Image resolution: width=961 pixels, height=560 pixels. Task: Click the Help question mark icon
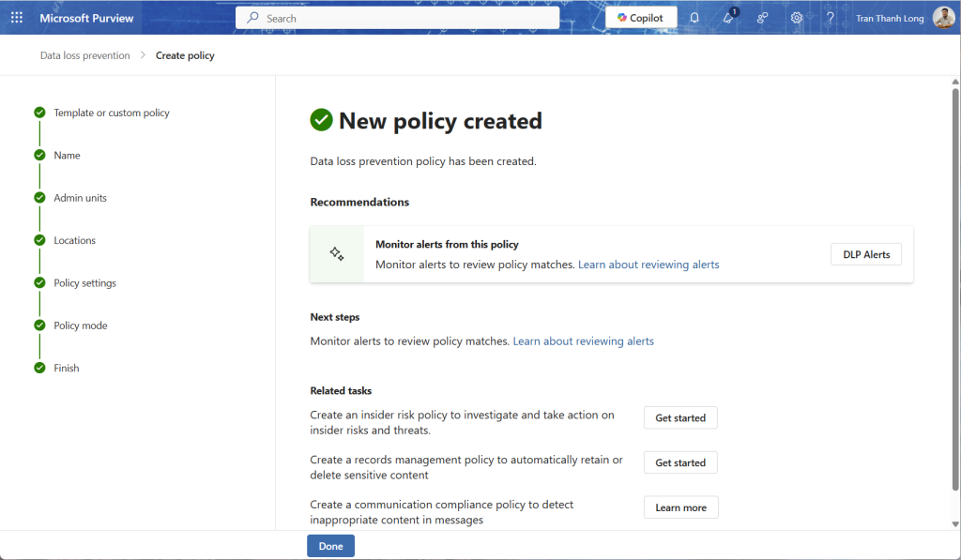(x=830, y=18)
